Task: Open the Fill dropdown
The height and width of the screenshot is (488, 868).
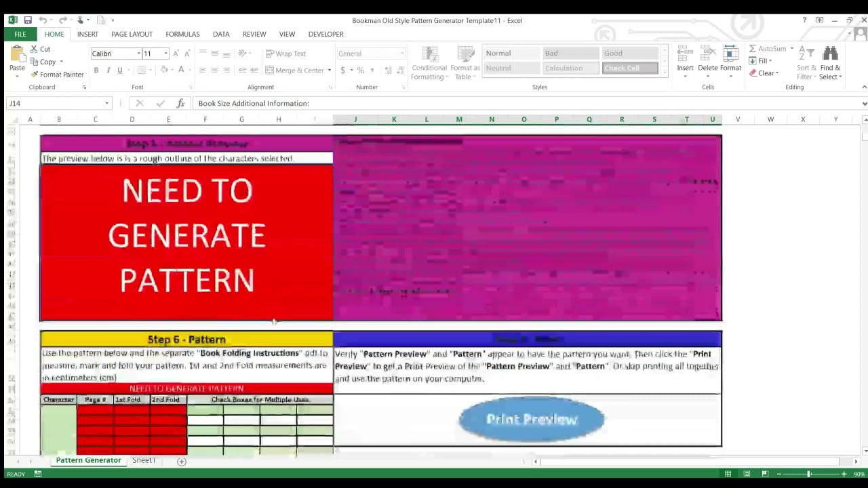Action: (x=761, y=61)
